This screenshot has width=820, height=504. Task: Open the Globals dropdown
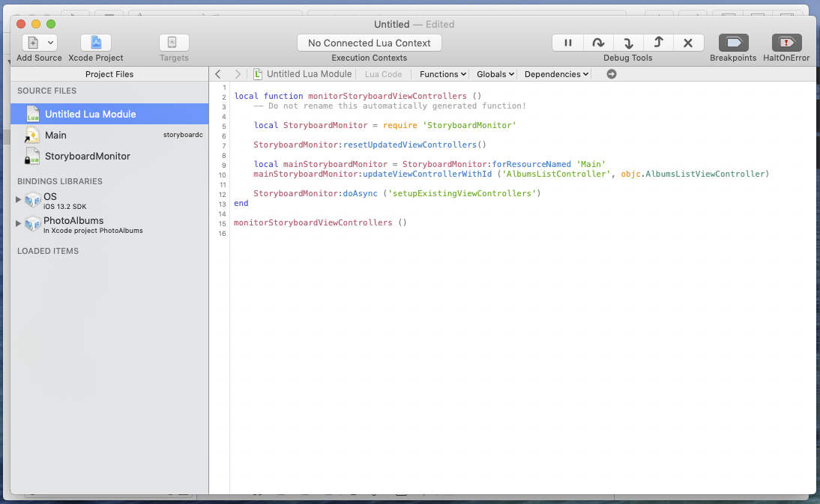coord(495,74)
